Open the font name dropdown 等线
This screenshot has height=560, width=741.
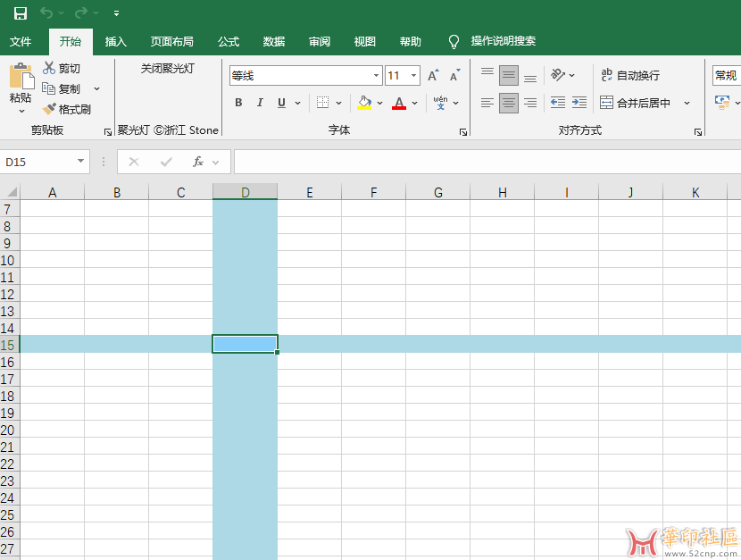click(x=376, y=76)
